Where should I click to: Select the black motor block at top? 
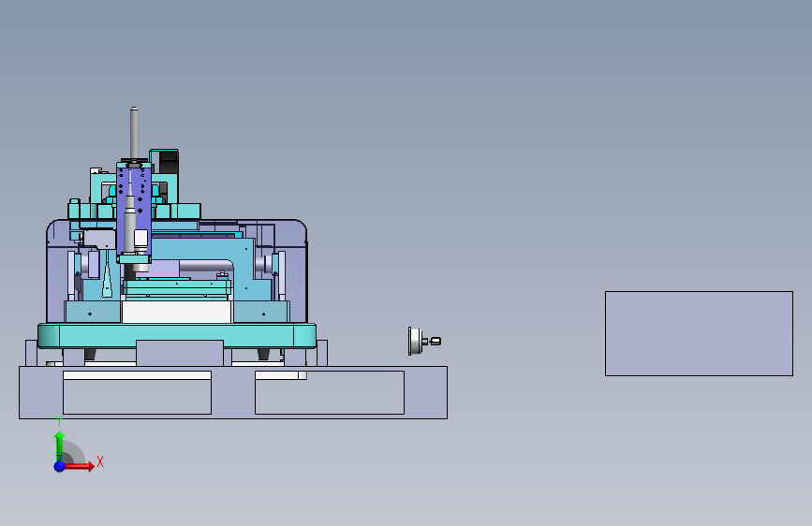(x=169, y=162)
